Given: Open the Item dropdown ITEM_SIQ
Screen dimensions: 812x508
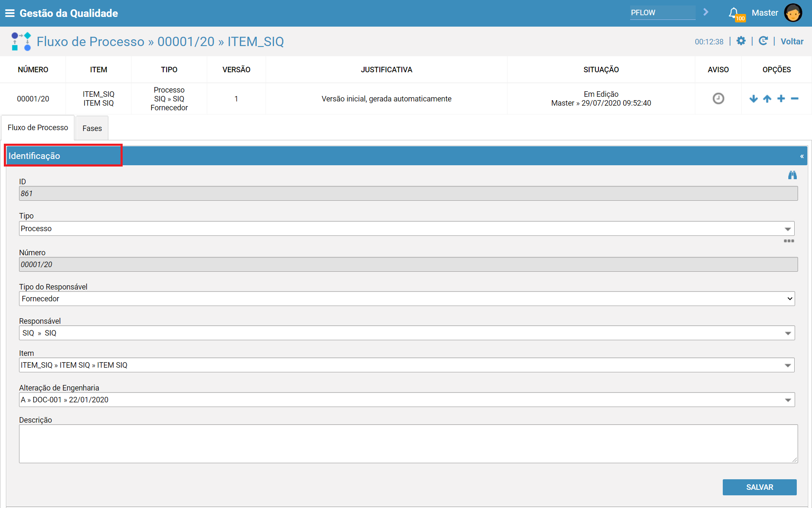Looking at the screenshot, I should click(406, 365).
